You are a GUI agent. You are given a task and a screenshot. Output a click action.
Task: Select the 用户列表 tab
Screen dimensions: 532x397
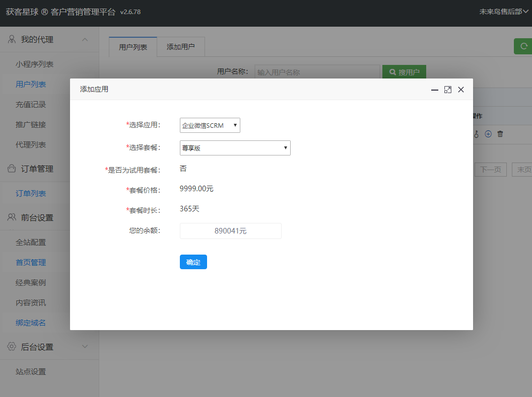click(133, 47)
